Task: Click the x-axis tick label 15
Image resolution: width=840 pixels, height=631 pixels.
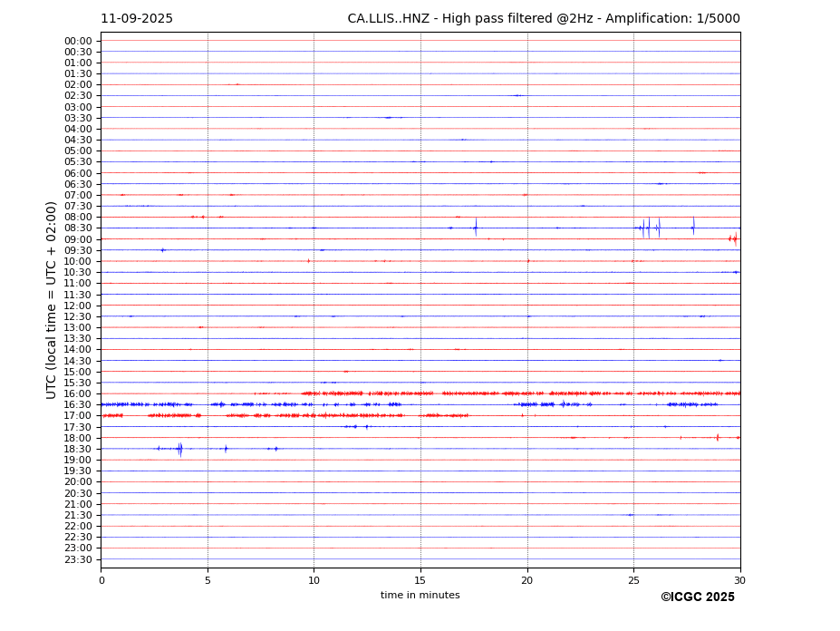Action: [x=420, y=580]
